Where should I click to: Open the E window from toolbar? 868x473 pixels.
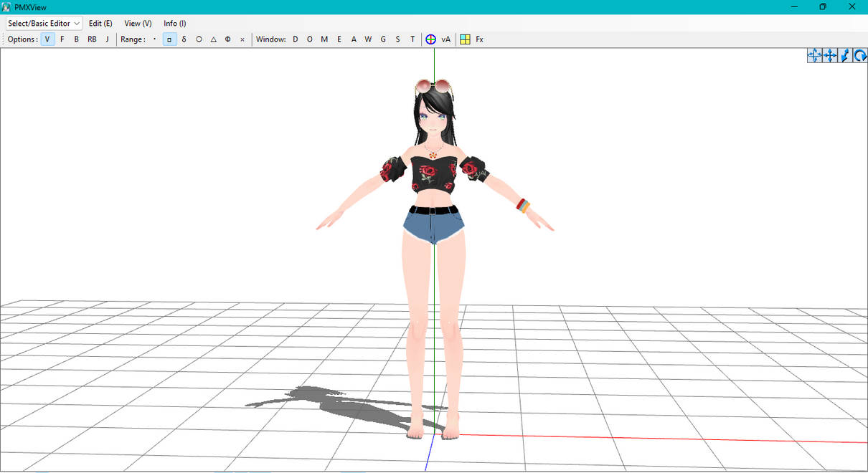coord(339,39)
